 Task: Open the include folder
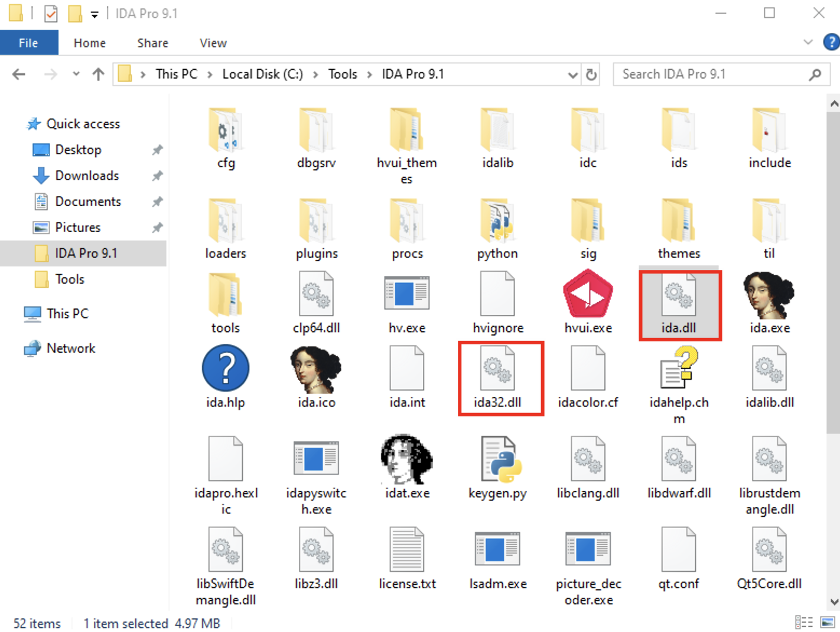point(770,139)
